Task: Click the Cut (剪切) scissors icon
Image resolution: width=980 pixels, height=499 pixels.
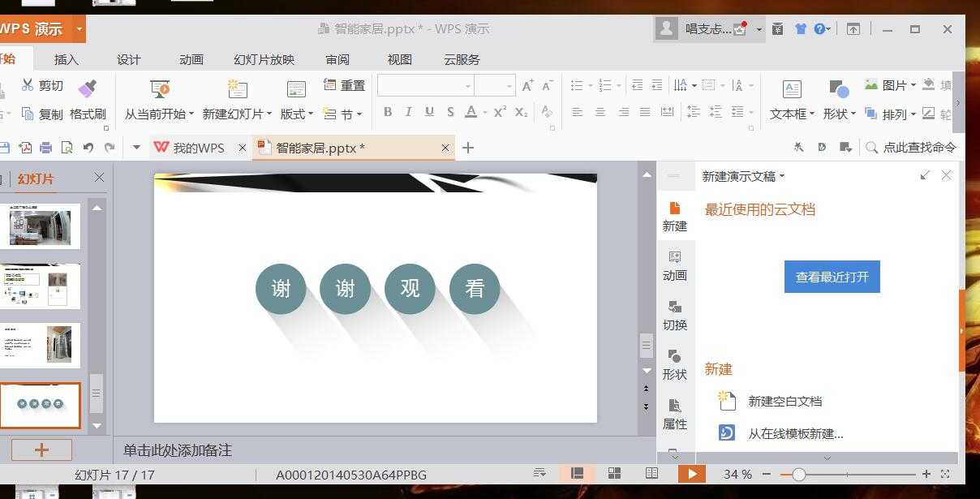Action: click(x=28, y=85)
